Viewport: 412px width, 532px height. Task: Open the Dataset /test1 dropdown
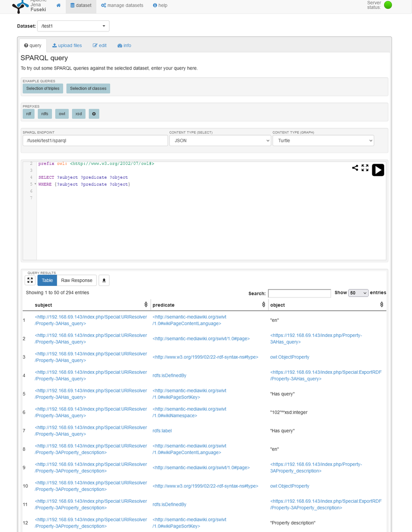pyautogui.click(x=73, y=26)
